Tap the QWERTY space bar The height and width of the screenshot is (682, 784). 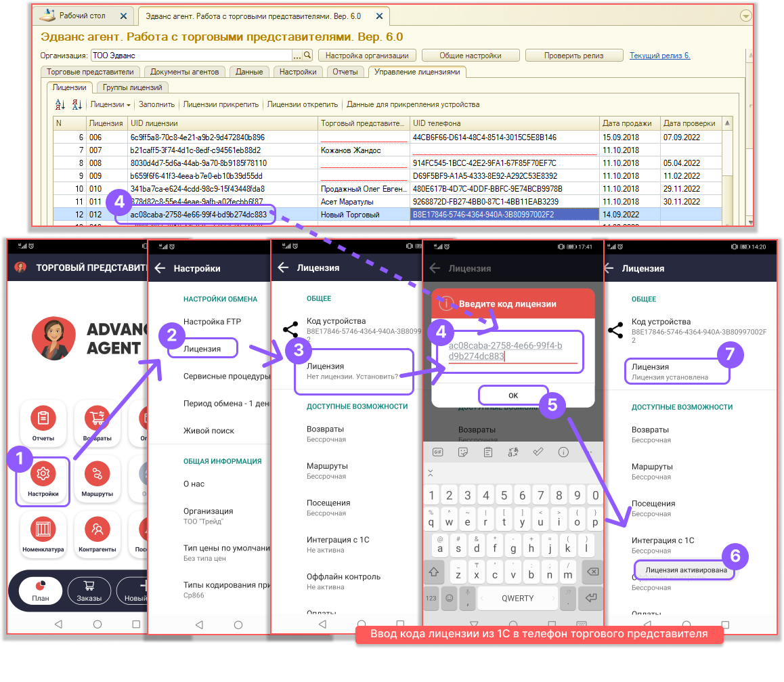[x=517, y=599]
